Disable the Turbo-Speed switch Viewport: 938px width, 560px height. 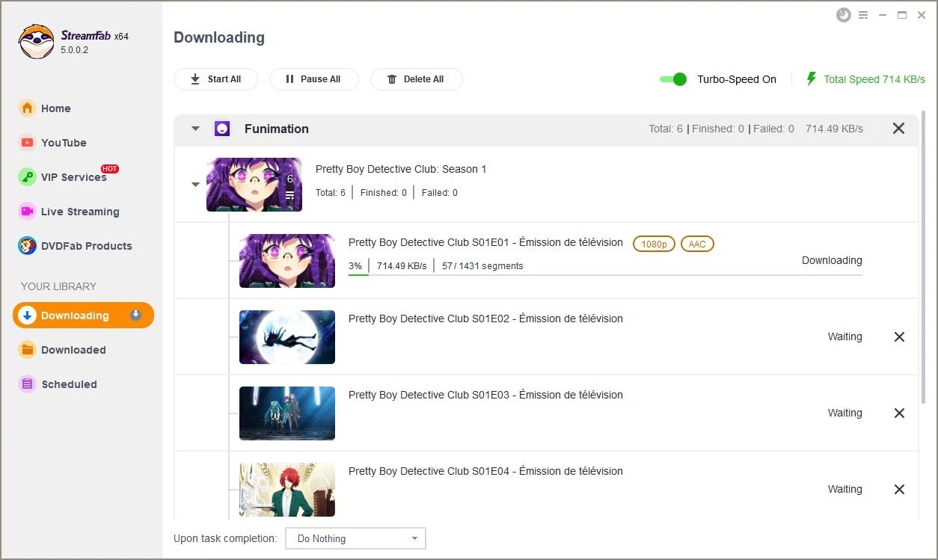click(x=672, y=79)
